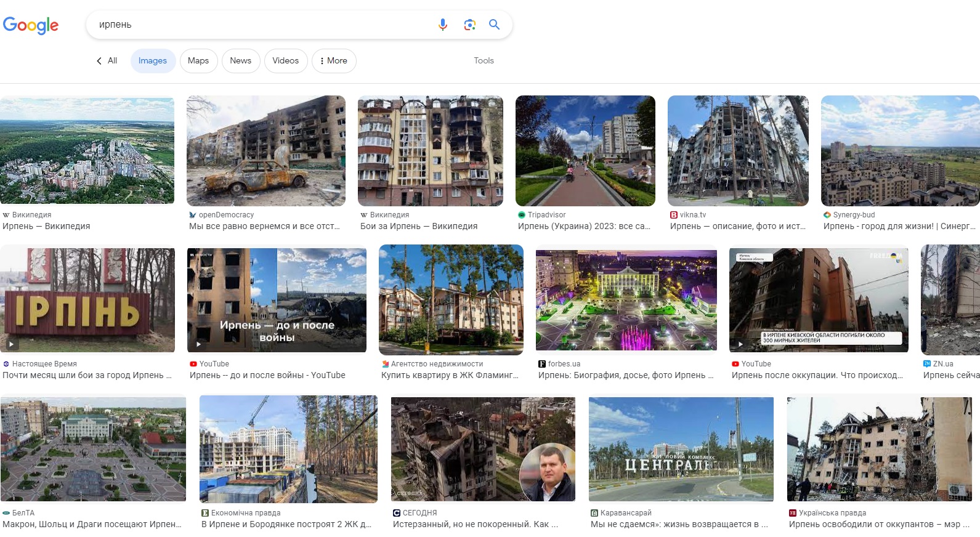This screenshot has width=980, height=537.
Task: Open Google Lens image search
Action: [469, 25]
